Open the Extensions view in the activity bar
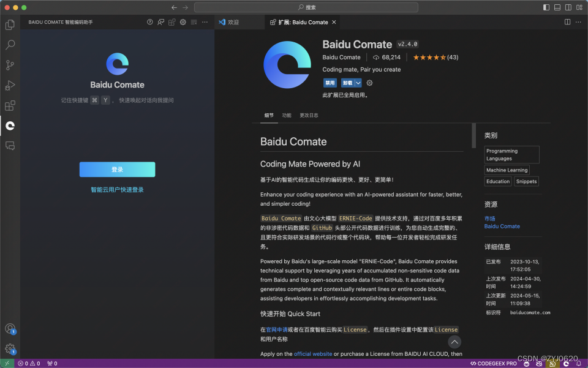 (10, 106)
